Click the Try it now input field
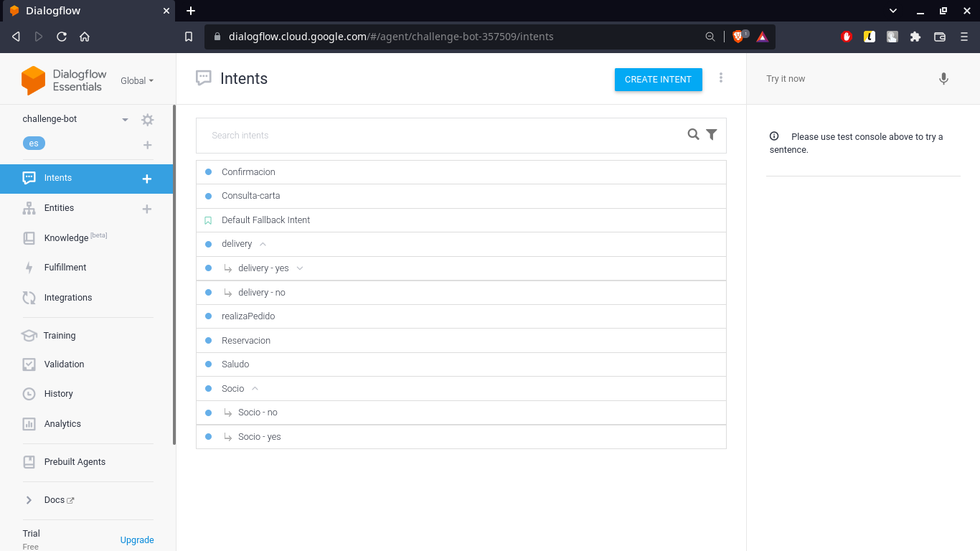Screen dimensions: 980x551 tap(825, 79)
